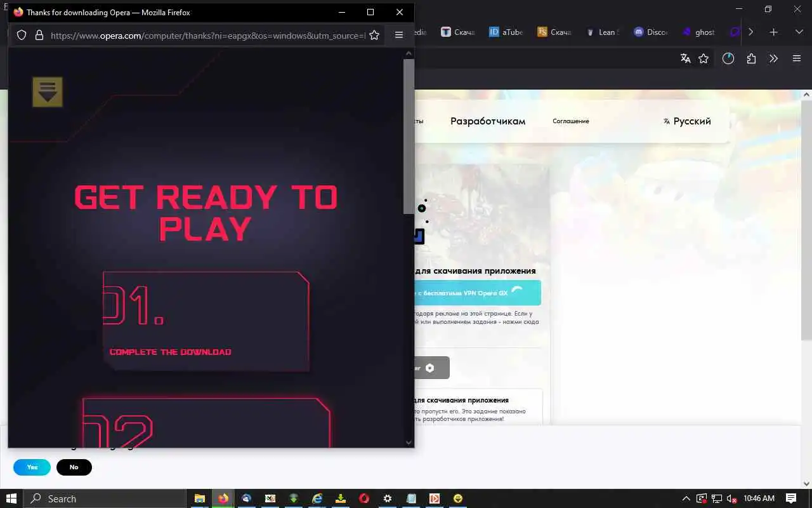The image size is (812, 508).
Task: Click the yellow download tray taskbar icon
Action: (x=341, y=498)
